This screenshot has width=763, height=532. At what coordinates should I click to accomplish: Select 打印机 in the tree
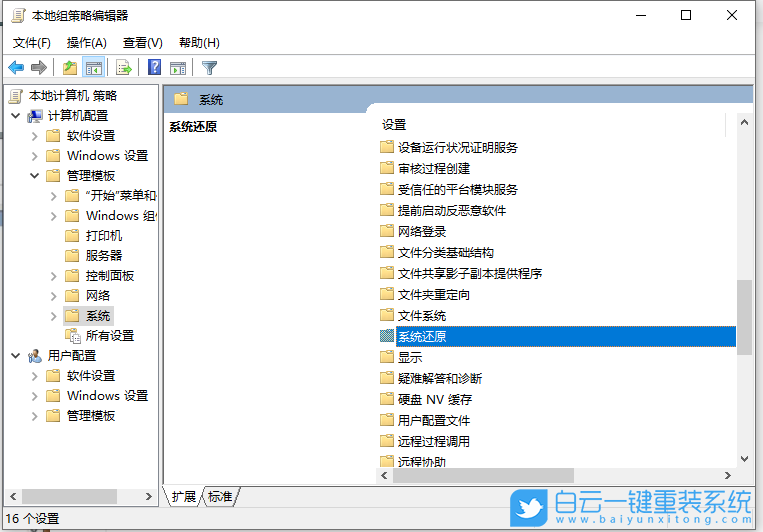click(104, 236)
